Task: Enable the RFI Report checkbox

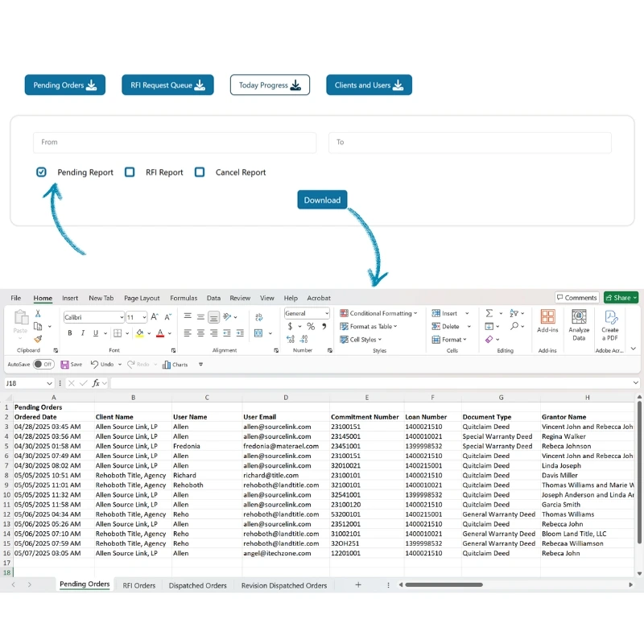Action: [x=130, y=171]
